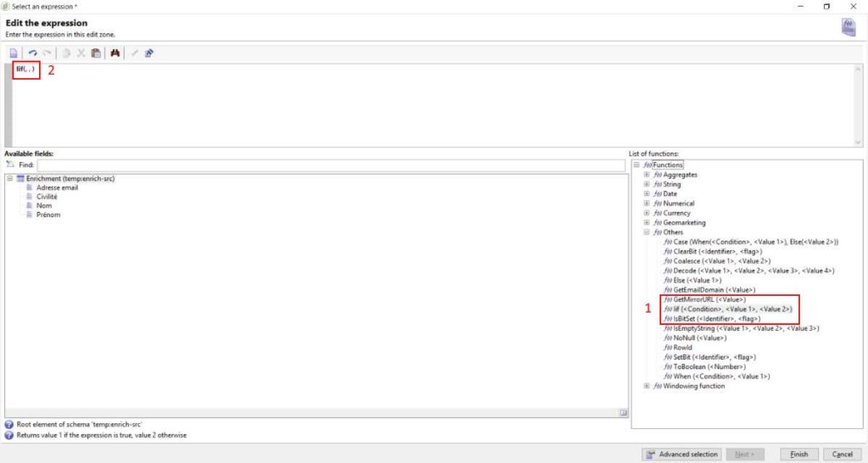The image size is (868, 463).
Task: Select the Civilité field
Action: click(47, 197)
